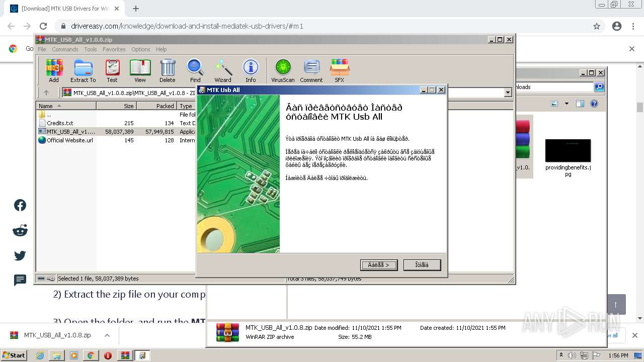Click the Next button in MTK Usb All installer
The width and height of the screenshot is (644, 362).
click(379, 265)
